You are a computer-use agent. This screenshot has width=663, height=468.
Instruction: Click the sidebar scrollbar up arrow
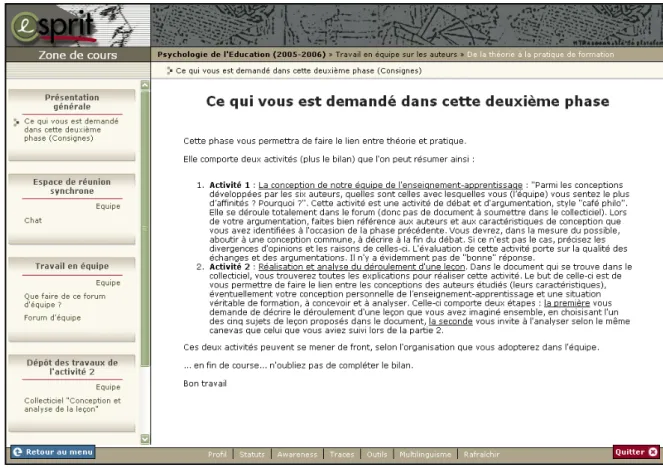click(145, 85)
